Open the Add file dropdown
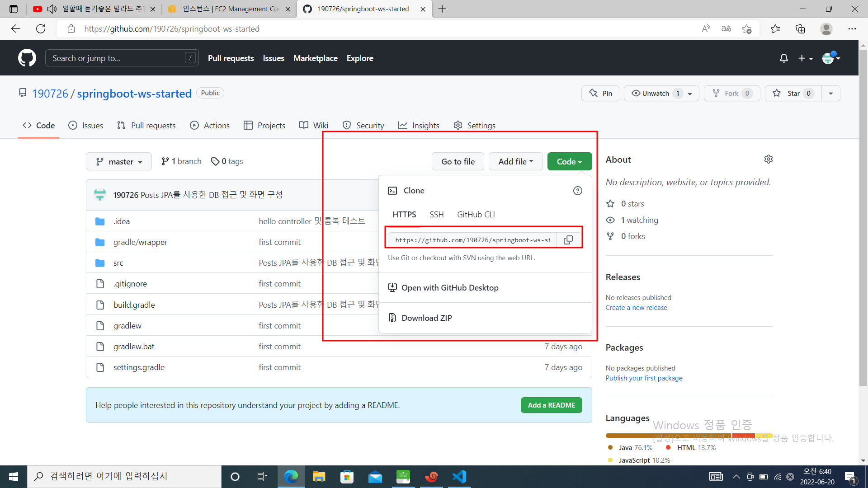Viewport: 868px width, 488px height. (x=515, y=162)
